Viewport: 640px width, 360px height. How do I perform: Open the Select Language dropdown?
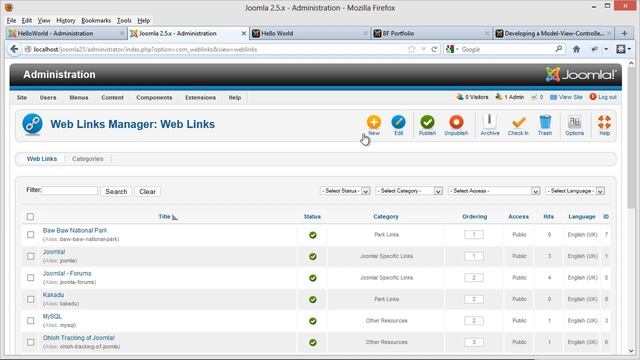575,191
